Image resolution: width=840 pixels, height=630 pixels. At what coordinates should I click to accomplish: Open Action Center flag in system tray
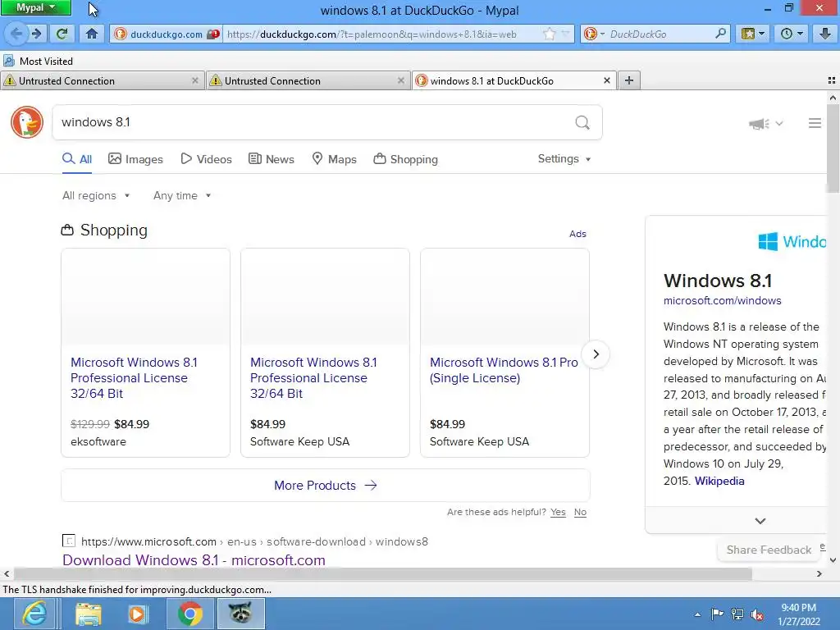pyautogui.click(x=717, y=614)
